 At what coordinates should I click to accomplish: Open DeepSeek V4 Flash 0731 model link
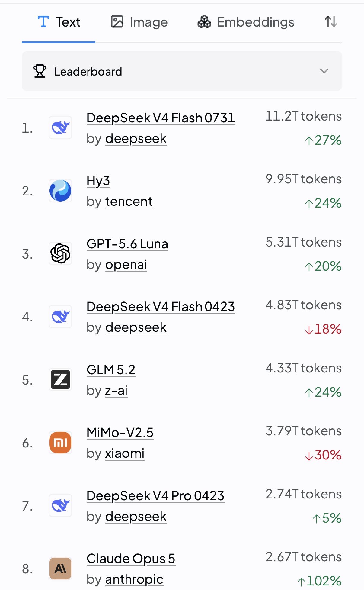click(x=161, y=118)
